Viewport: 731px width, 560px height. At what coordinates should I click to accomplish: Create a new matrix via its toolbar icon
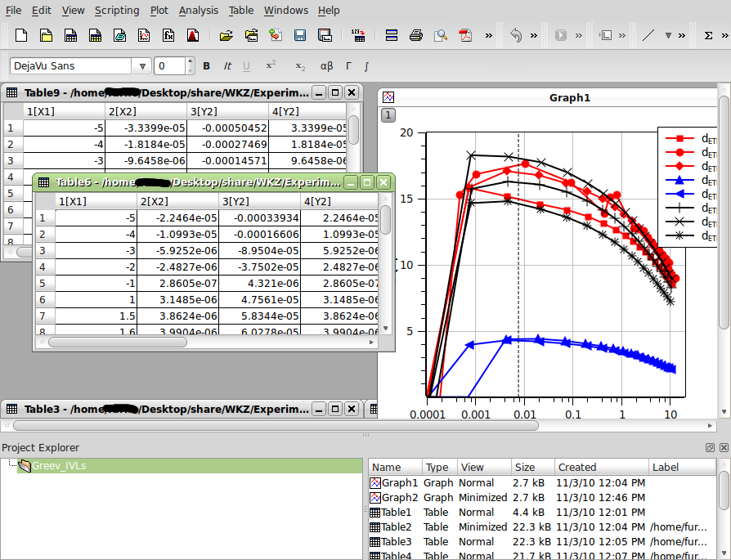coord(93,35)
